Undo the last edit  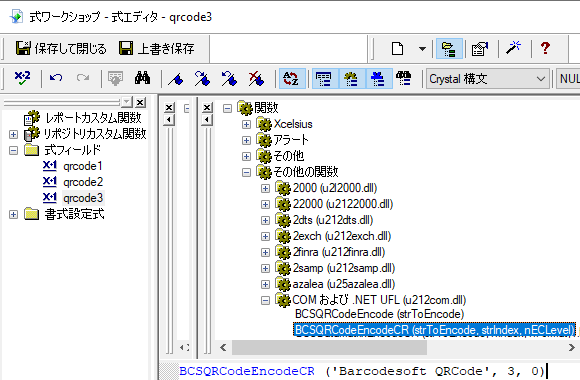click(56, 78)
